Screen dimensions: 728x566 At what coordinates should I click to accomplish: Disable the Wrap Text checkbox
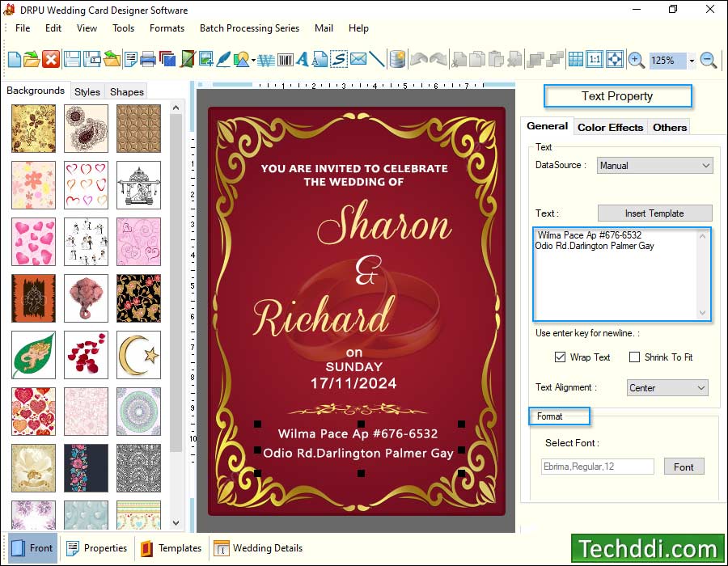click(560, 357)
